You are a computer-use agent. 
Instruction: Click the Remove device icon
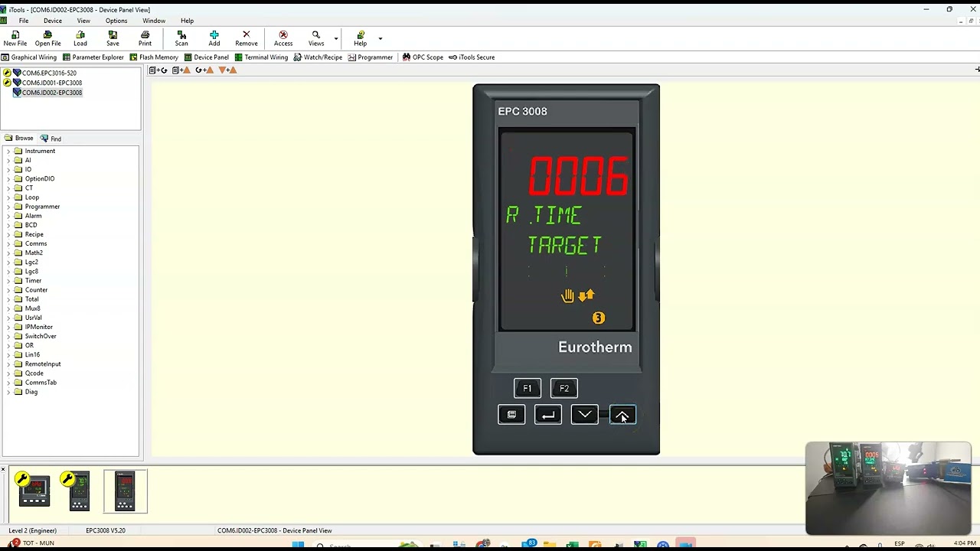247,38
